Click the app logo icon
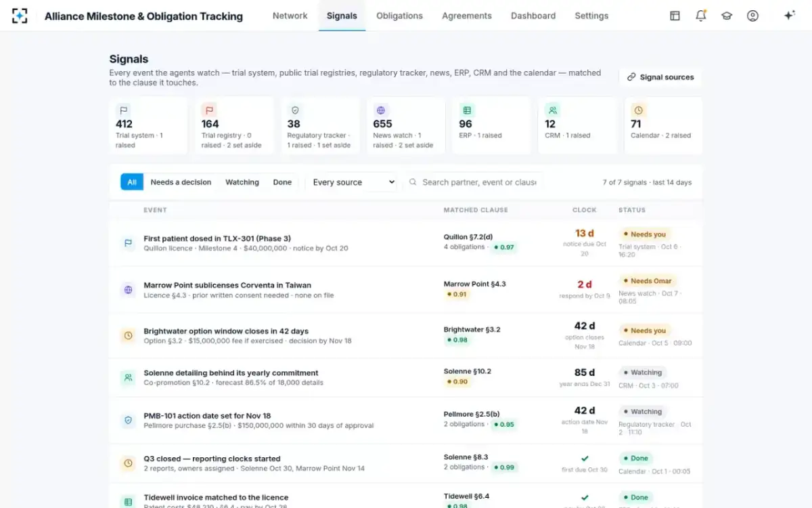 (20, 16)
